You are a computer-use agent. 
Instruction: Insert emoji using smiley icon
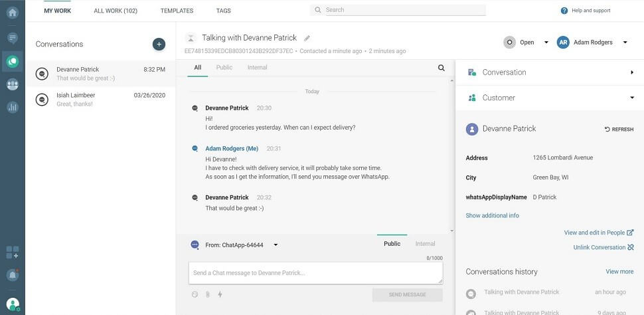(195, 294)
